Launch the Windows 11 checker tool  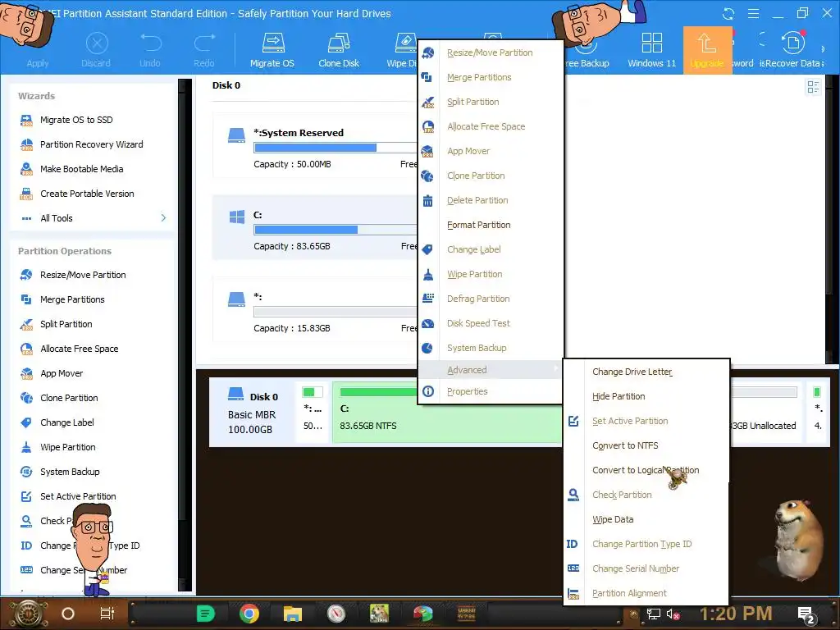pos(651,50)
